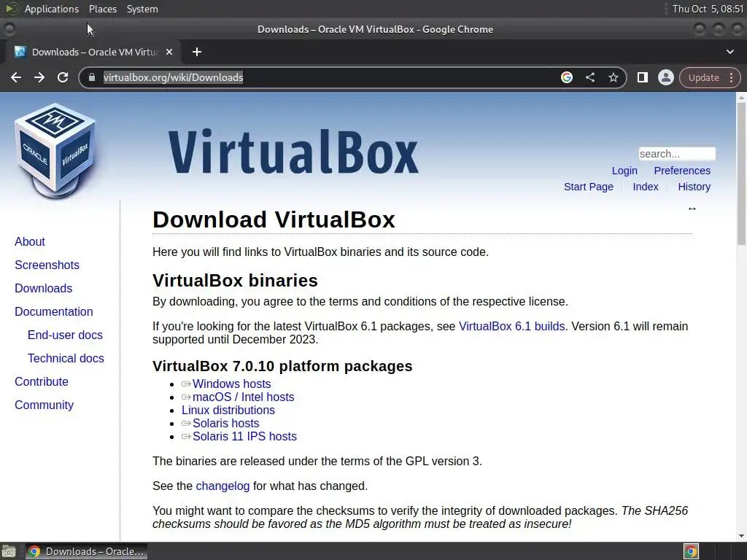Click the VirtualBox title banner text
Viewport: 747px width, 560px height.
293,152
